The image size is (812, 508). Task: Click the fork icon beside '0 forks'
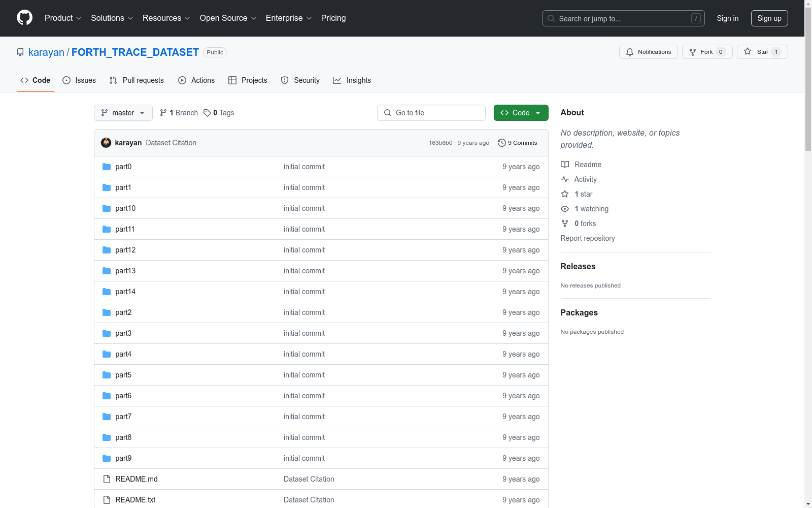(565, 224)
